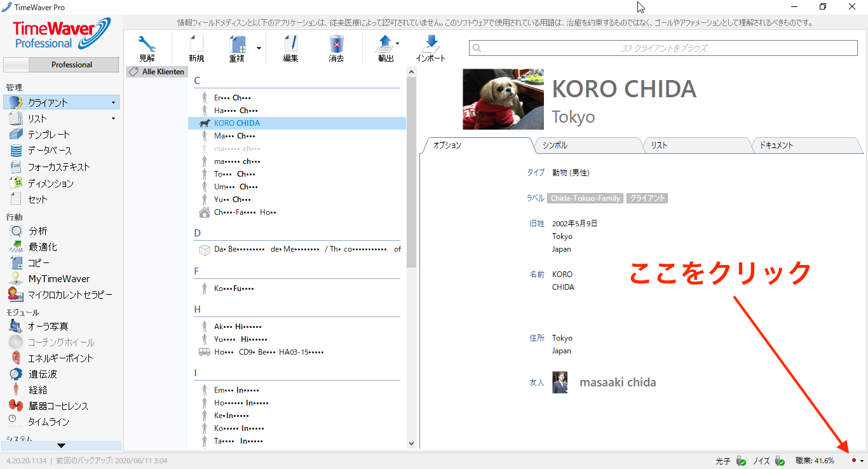Image resolution: width=868 pixels, height=469 pixels.
Task: Click the 光子 device status icon
Action: (x=741, y=461)
